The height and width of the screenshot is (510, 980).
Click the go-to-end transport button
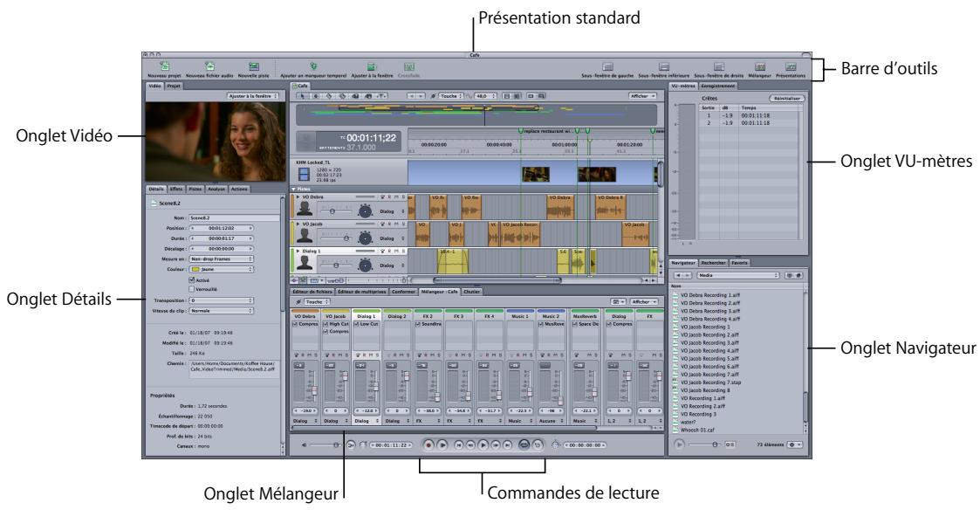point(508,445)
